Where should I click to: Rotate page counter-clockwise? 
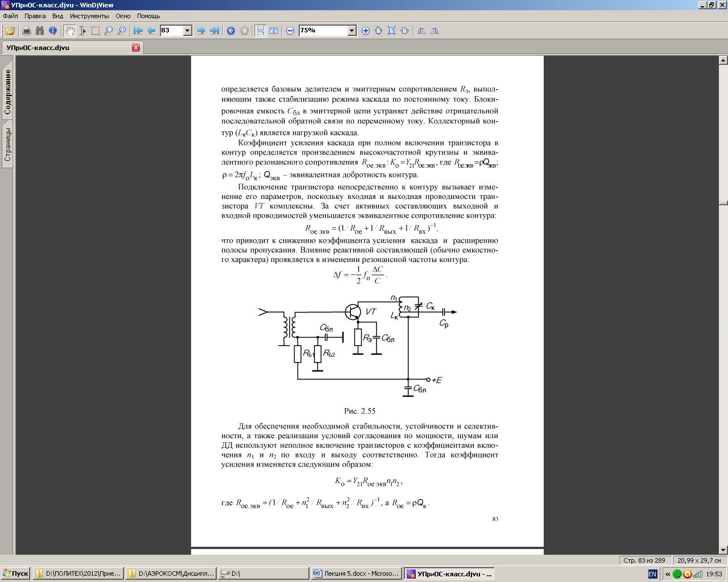pos(421,31)
